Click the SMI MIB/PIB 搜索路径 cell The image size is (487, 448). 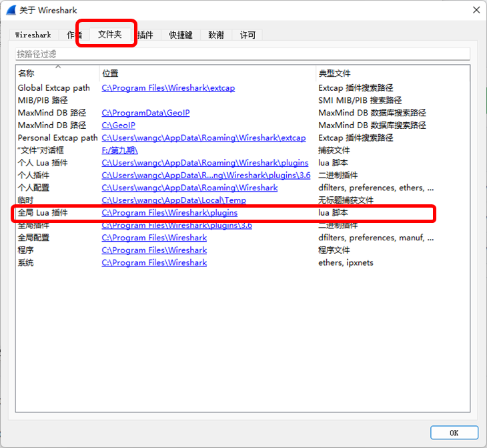[360, 100]
